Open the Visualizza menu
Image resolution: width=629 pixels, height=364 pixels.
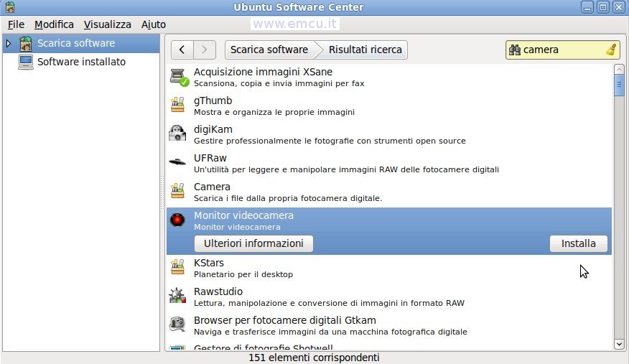(x=108, y=24)
